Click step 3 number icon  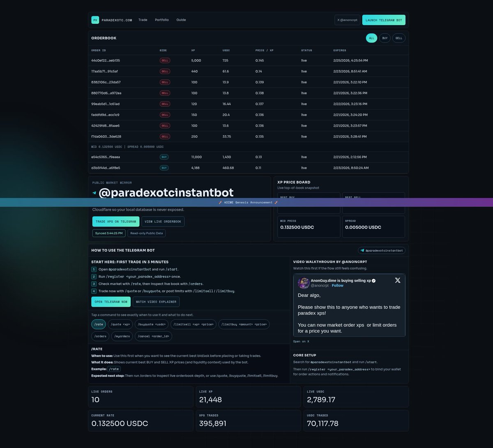coord(94,284)
